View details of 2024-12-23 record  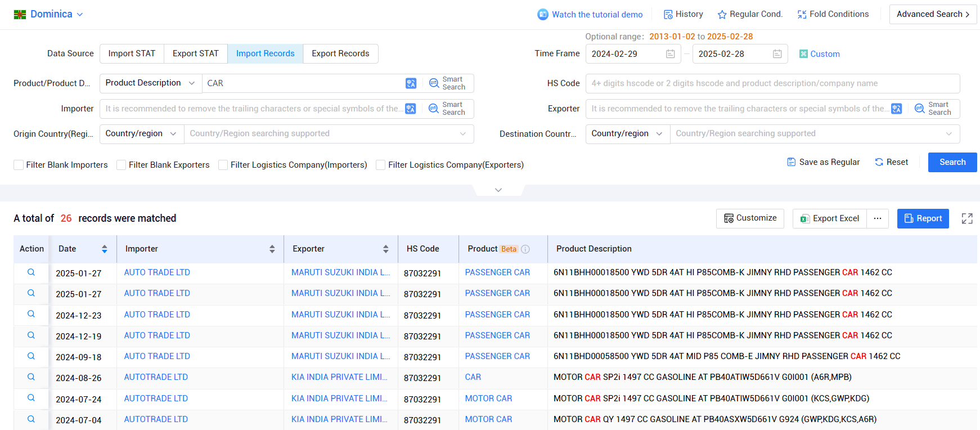coord(31,314)
